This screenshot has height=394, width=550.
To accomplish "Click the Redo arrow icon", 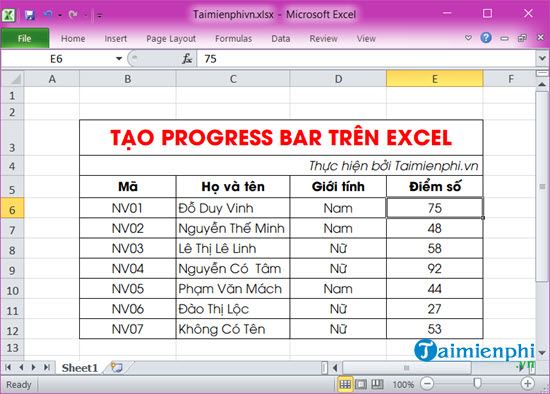I will 73,14.
